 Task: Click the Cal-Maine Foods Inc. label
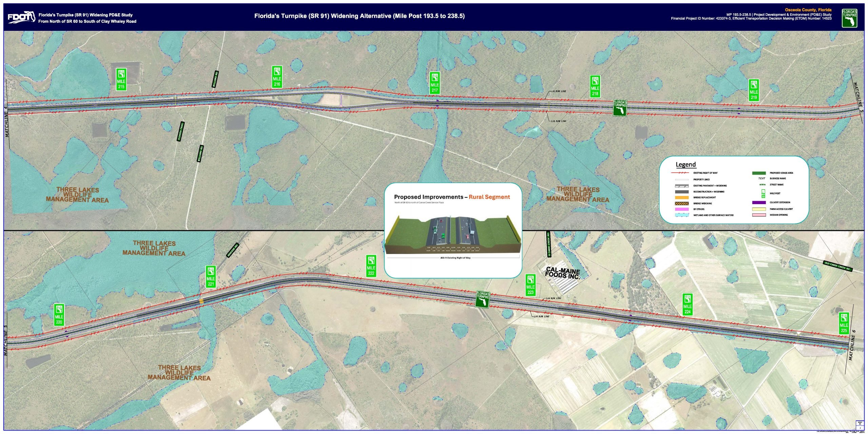pyautogui.click(x=563, y=273)
